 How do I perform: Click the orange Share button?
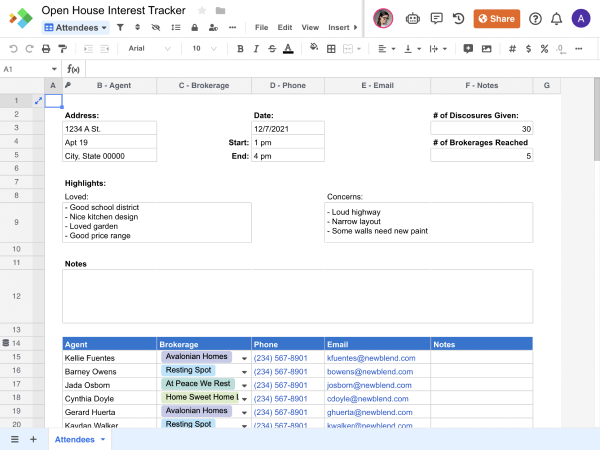pyautogui.click(x=497, y=18)
